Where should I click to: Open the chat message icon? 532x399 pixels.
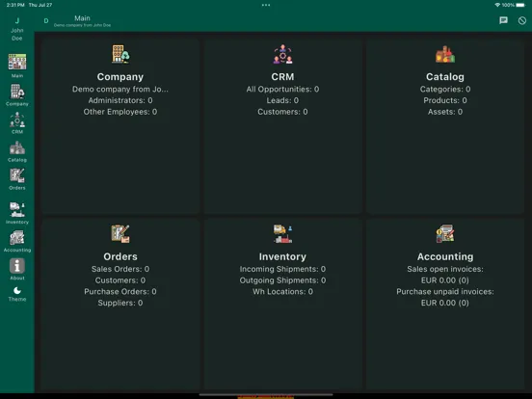click(503, 20)
